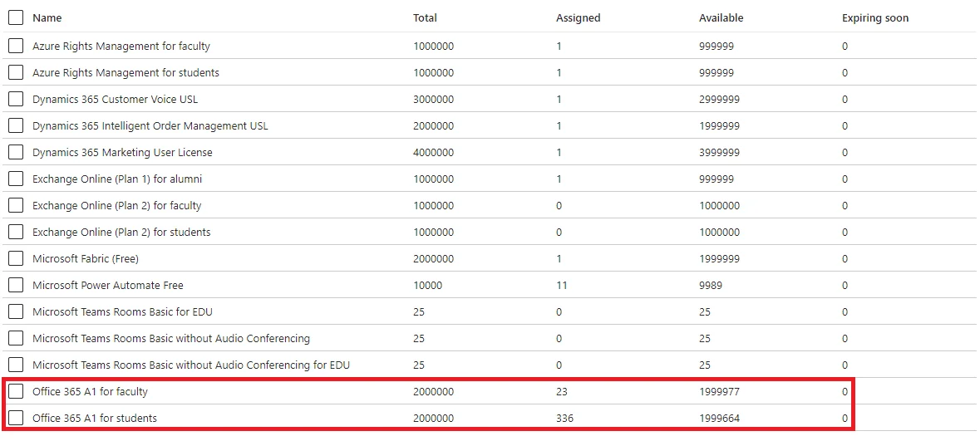Select Microsoft Teams Rooms Basic for EDU checkbox
Screen dimensions: 980x441
click(x=17, y=311)
